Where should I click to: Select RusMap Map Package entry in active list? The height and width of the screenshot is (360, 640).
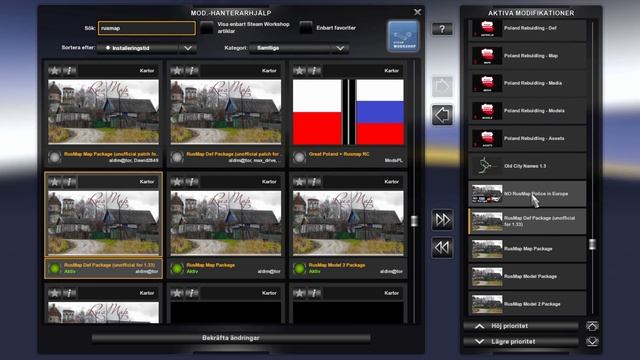click(527, 249)
